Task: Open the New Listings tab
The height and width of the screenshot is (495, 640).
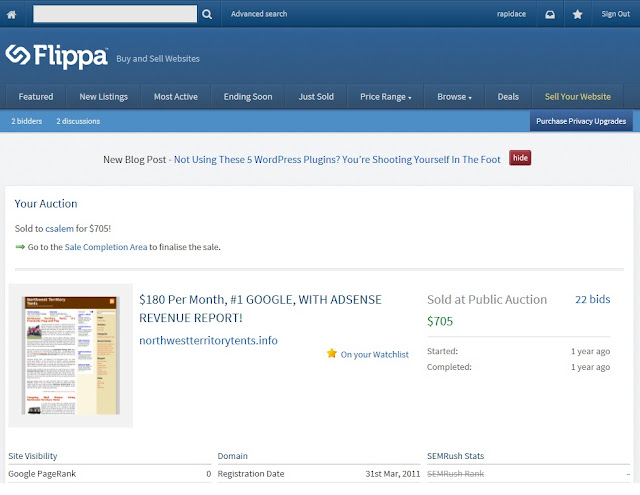Action: click(x=104, y=97)
